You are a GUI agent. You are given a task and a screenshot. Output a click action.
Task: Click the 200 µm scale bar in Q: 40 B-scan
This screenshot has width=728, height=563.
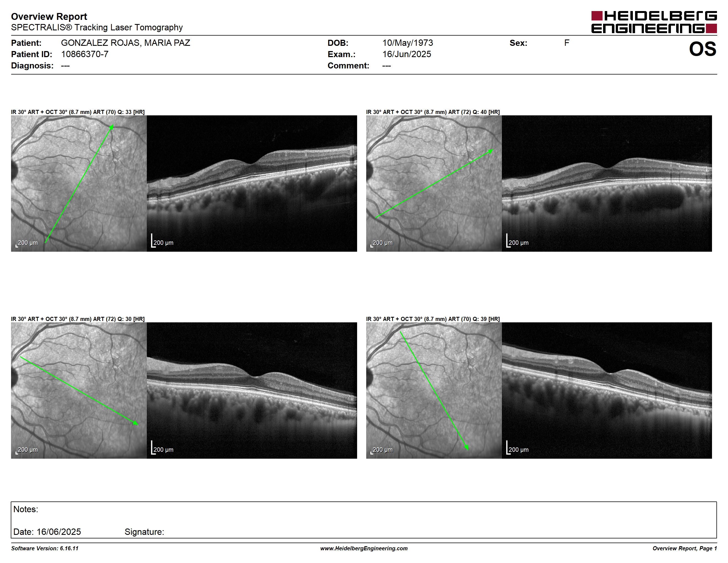click(517, 241)
